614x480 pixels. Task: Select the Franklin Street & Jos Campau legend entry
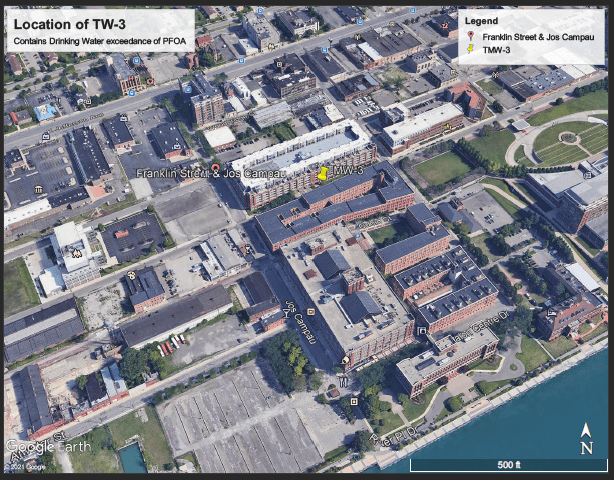tap(538, 37)
